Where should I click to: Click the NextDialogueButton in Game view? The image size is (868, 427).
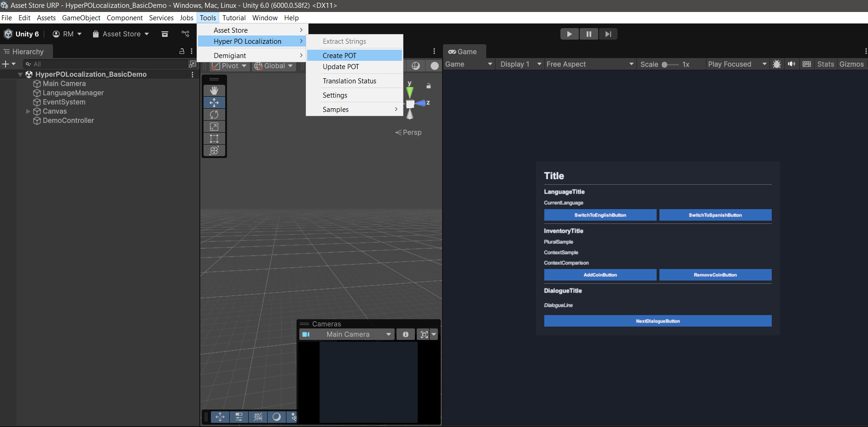[657, 321]
